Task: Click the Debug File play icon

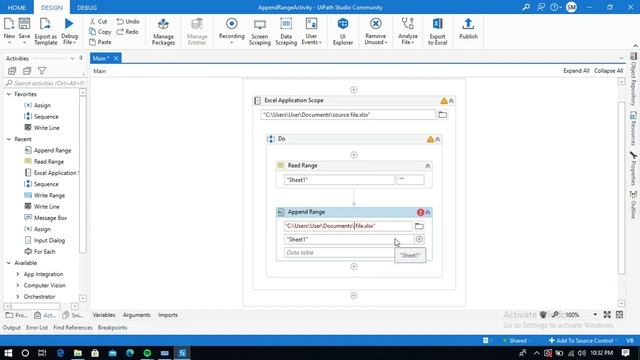Action: [69, 24]
